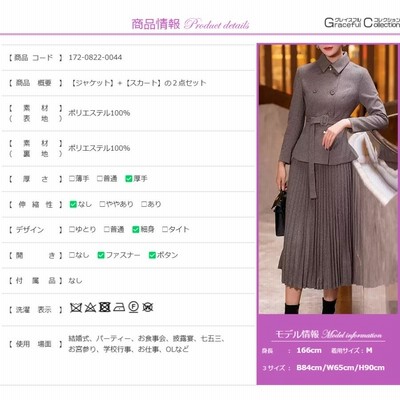Click the checked 厚手 thickness checkbox
This screenshot has height=400, width=400.
129,179
